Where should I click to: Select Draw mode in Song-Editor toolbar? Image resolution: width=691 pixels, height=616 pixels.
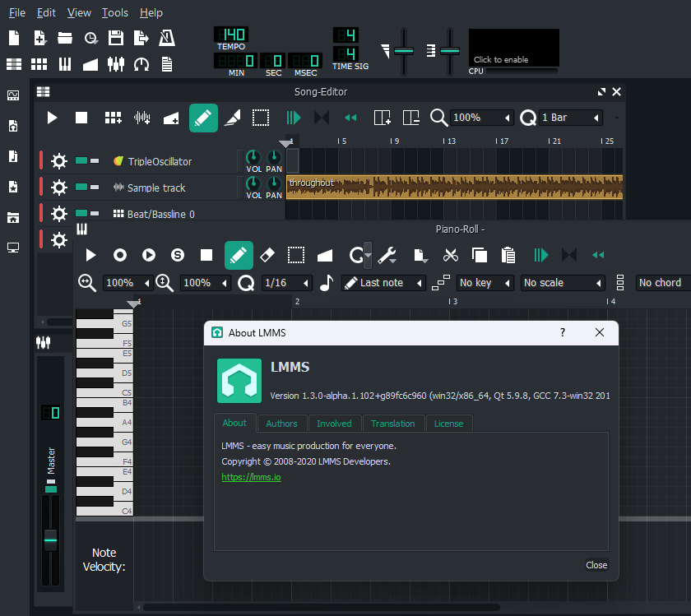(x=203, y=118)
